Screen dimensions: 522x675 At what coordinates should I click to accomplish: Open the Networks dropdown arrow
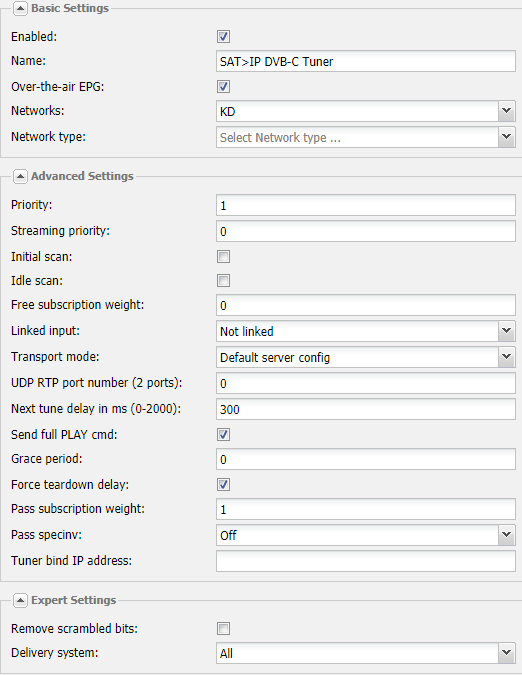pyautogui.click(x=507, y=111)
